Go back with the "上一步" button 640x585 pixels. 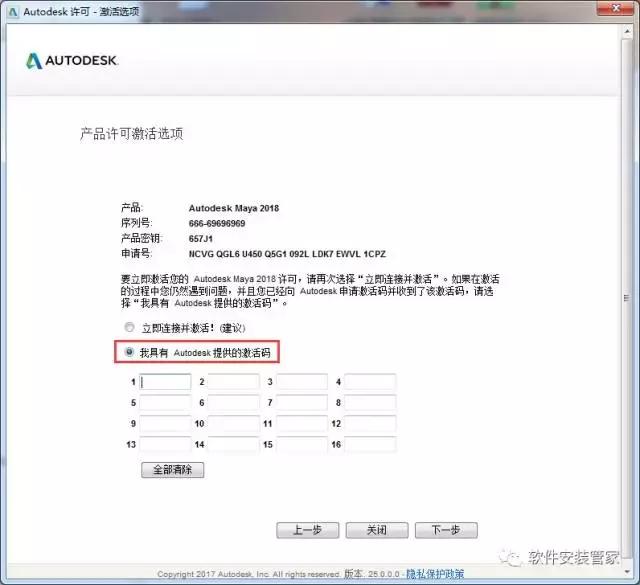[308, 530]
